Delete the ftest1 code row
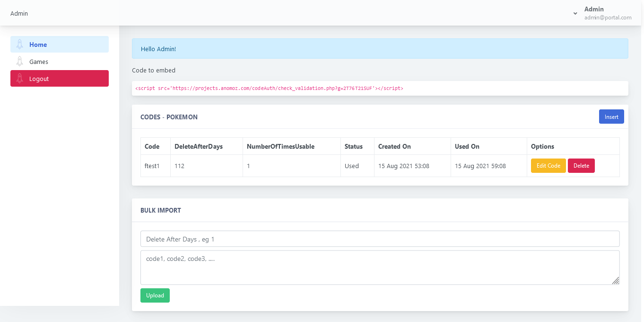The image size is (644, 322). pos(581,166)
